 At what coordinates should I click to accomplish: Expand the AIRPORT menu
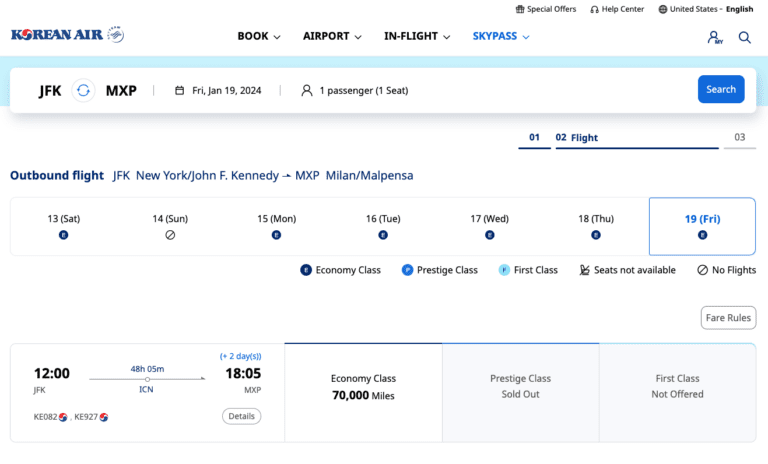(x=332, y=36)
